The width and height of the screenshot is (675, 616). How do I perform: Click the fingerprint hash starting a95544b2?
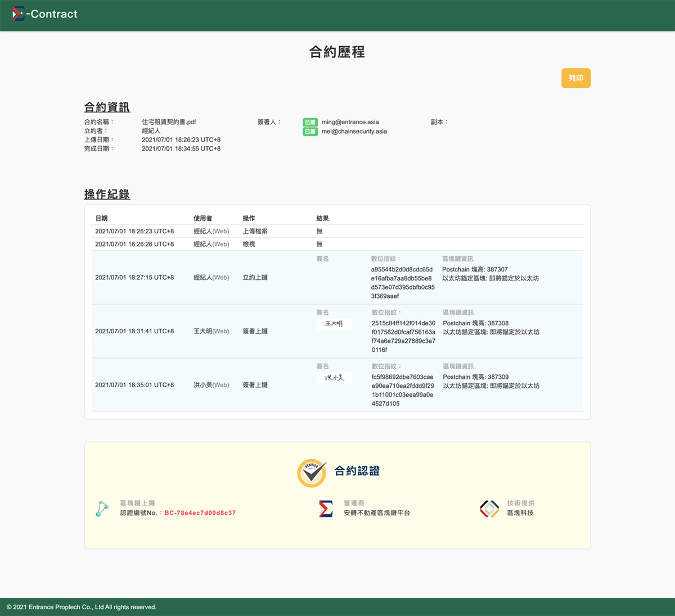(x=403, y=283)
